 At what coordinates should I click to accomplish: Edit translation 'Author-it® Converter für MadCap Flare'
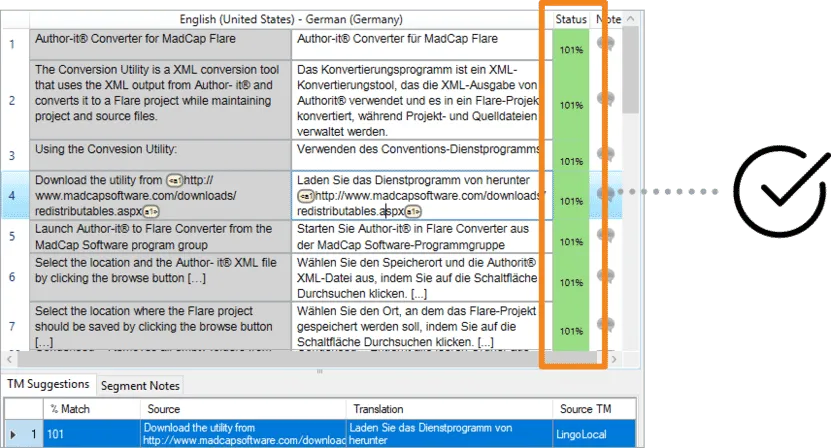pos(397,39)
